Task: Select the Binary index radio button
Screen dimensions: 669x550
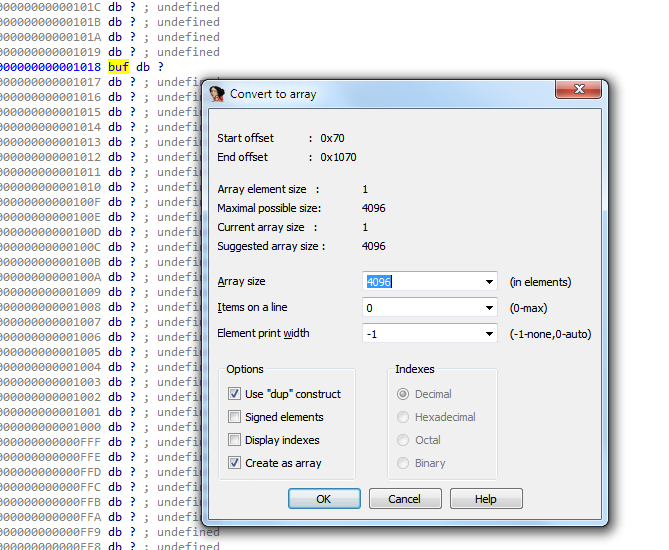Action: point(404,463)
